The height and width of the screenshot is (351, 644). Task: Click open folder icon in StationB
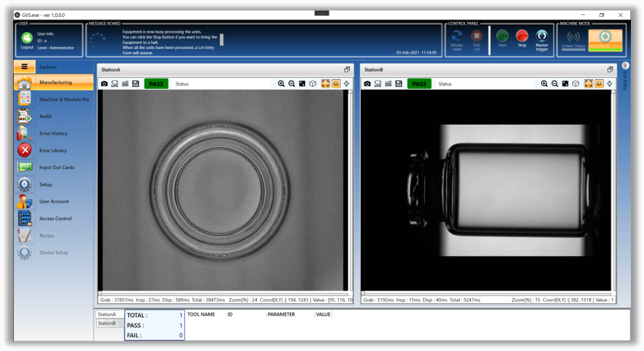point(388,84)
